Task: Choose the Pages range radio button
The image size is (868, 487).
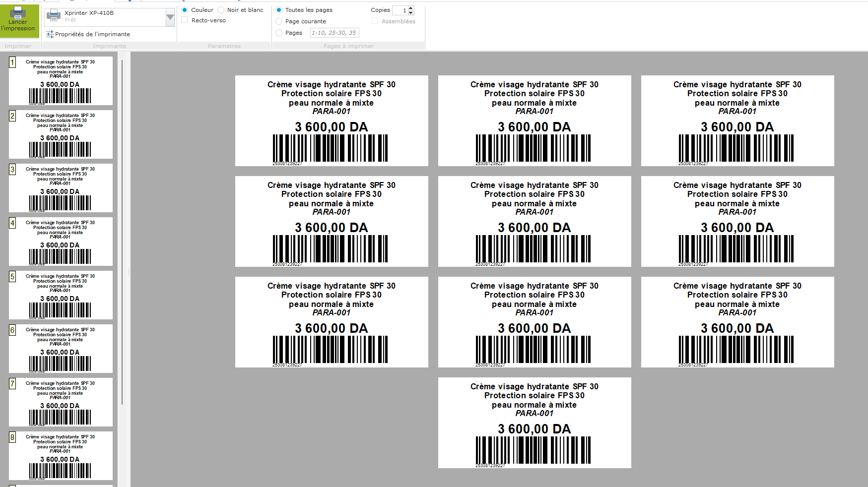Action: 279,33
